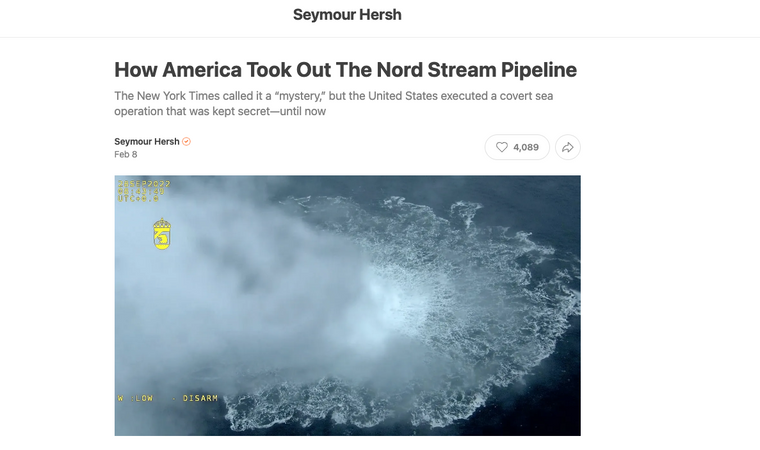Screen dimensions: 760x450
Task: Click the DISARM overlay text in photo
Action: point(200,398)
